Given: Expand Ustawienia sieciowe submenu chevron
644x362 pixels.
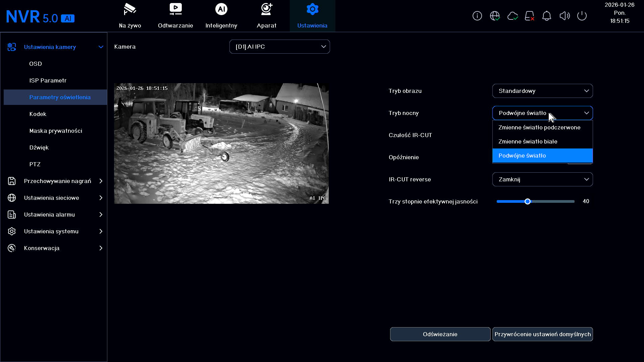Looking at the screenshot, I should [x=101, y=198].
